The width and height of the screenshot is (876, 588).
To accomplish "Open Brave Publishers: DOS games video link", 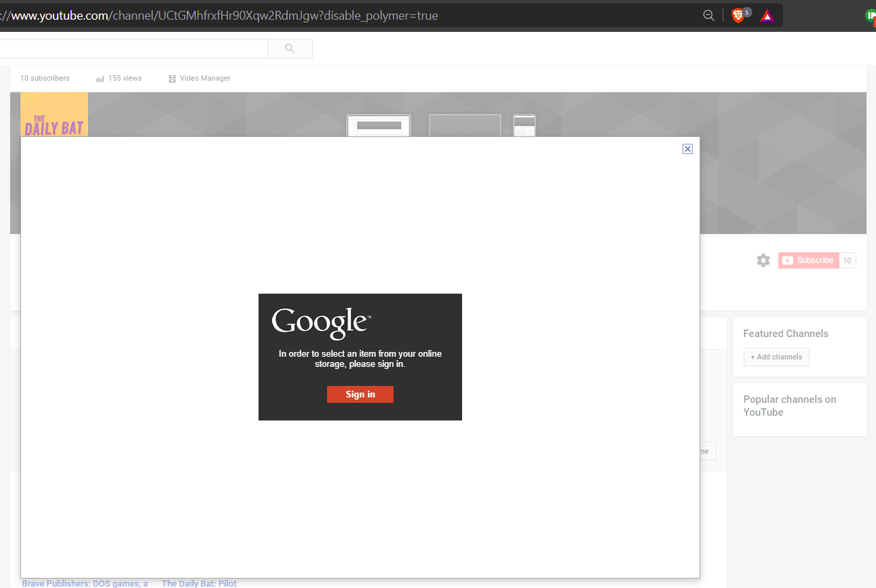I will click(85, 583).
